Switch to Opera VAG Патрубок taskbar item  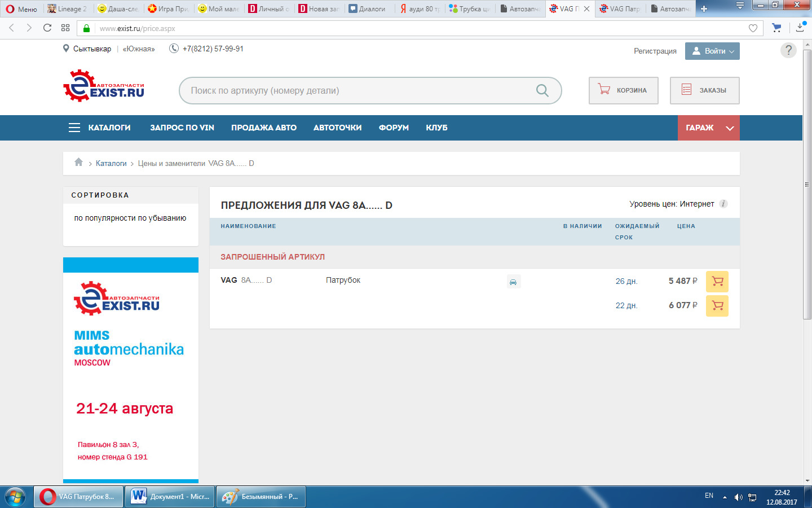click(78, 497)
